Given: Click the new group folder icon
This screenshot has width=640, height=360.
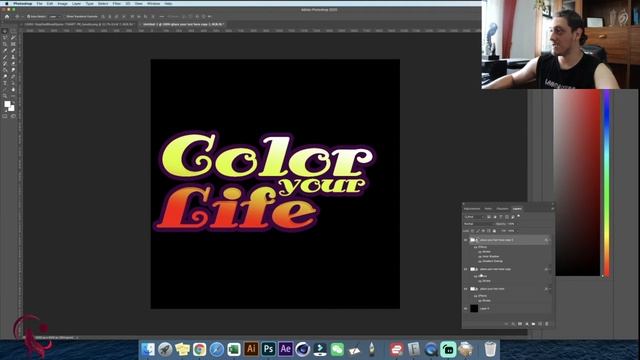Looking at the screenshot, I should [533, 324].
